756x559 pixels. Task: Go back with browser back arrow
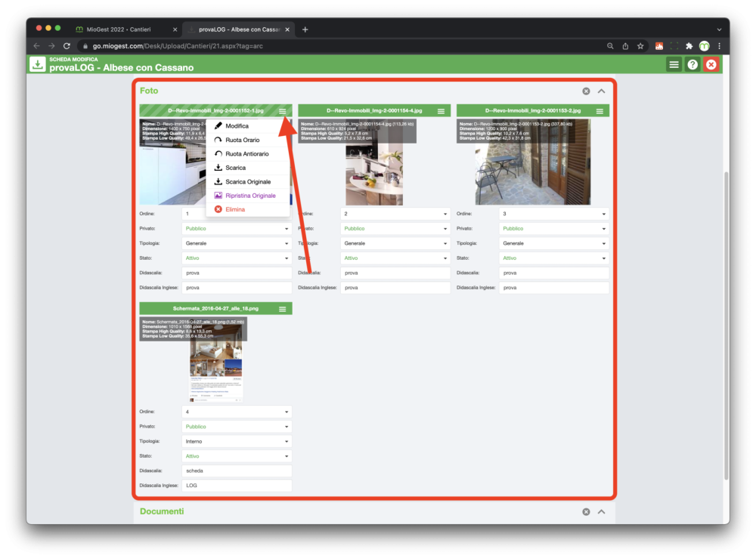click(x=36, y=46)
